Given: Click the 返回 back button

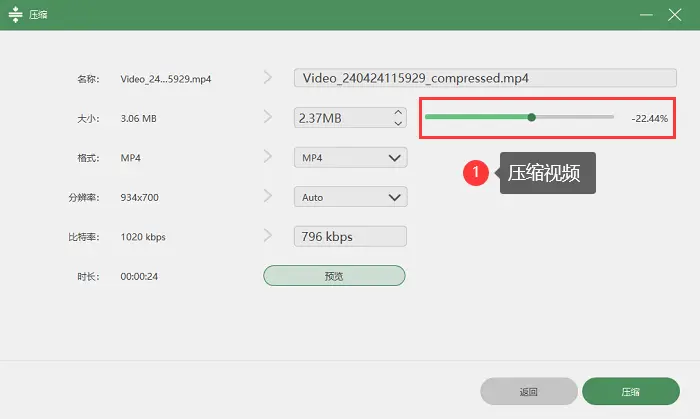Looking at the screenshot, I should click(529, 391).
